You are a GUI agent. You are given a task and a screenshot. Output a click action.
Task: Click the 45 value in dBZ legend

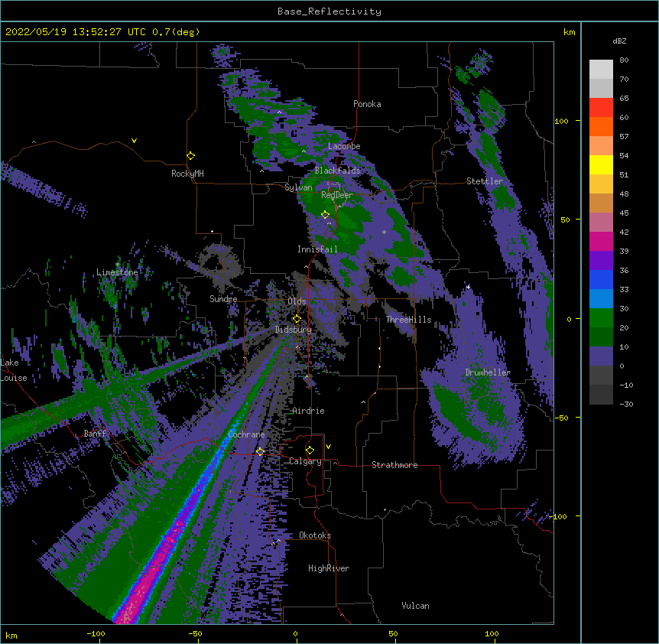(624, 213)
